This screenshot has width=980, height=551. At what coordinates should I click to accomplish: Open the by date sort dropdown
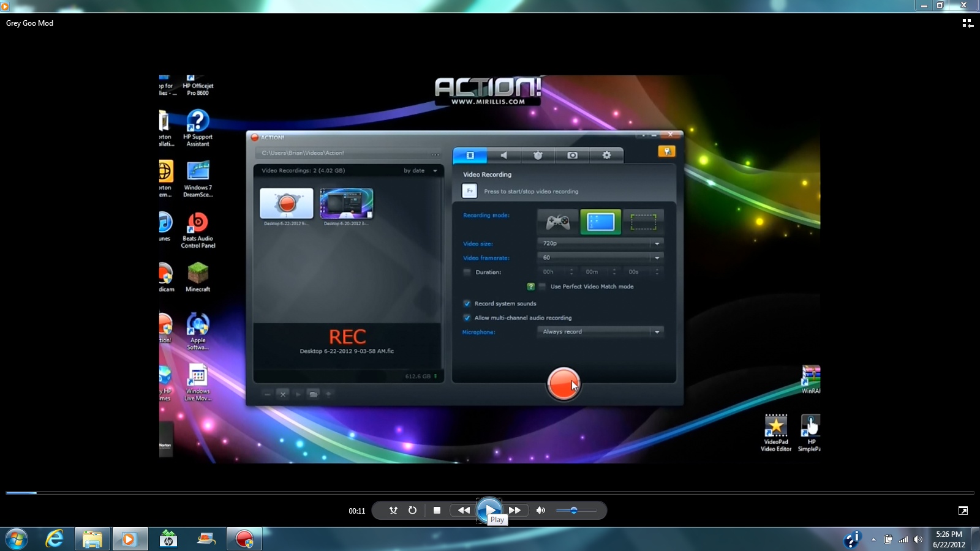pos(420,171)
